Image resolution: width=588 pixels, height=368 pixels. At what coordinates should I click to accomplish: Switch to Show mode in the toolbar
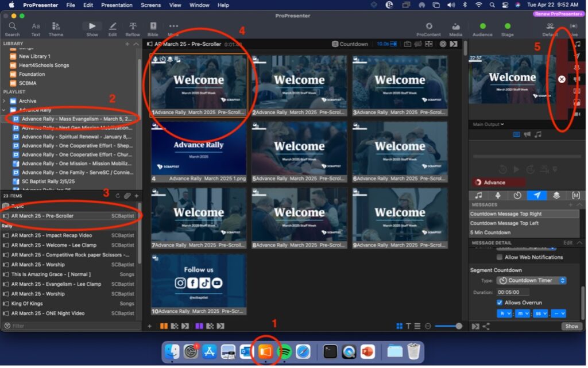(92, 29)
